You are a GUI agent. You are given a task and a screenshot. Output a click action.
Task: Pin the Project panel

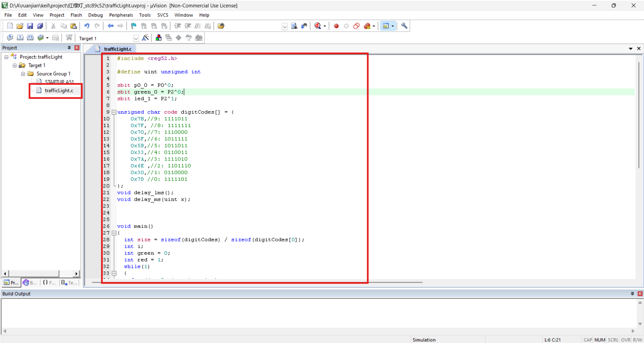tap(69, 48)
